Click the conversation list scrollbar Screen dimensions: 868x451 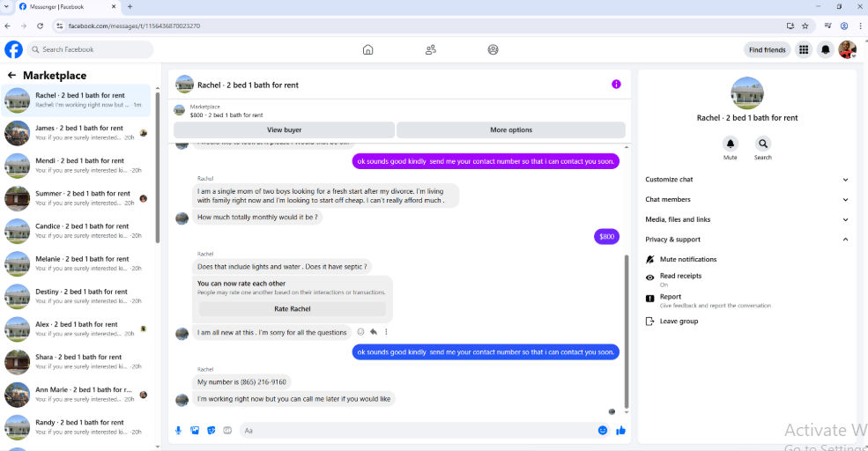pyautogui.click(x=158, y=167)
